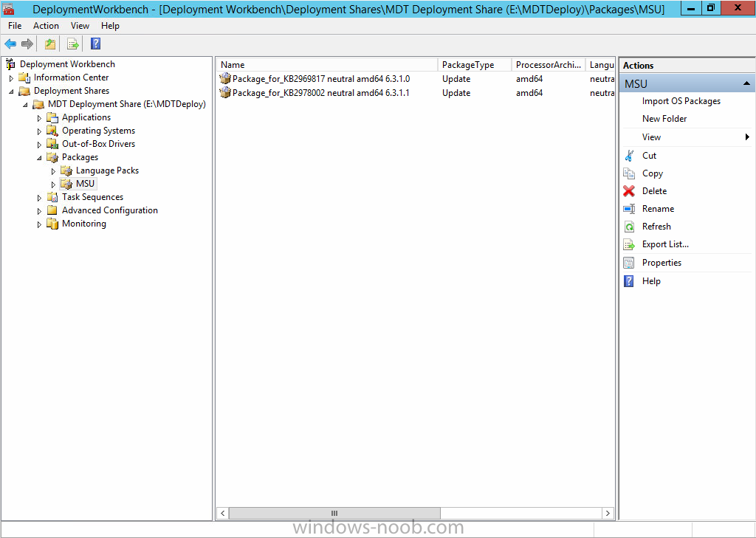Click Help in the Actions pane
Image resolution: width=756 pixels, height=538 pixels.
[x=651, y=281]
